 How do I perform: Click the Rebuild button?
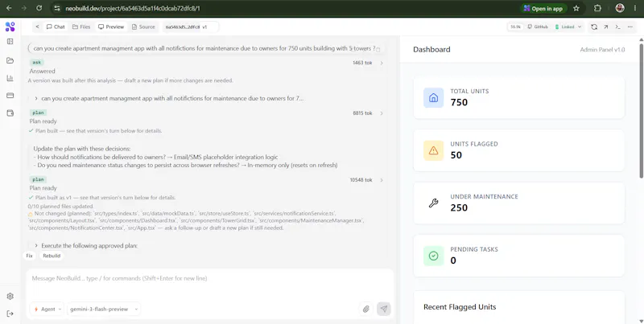tap(52, 256)
